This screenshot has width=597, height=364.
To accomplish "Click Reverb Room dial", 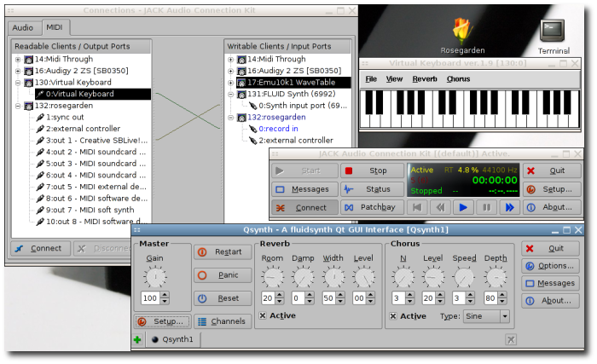I will click(x=273, y=277).
